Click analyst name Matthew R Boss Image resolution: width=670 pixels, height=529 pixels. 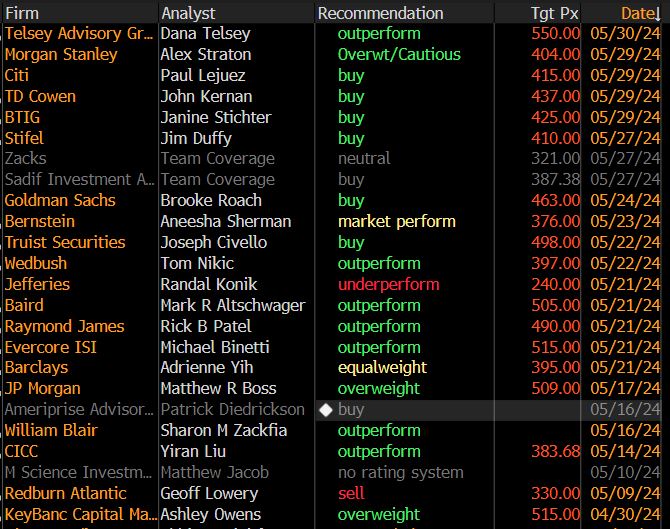pos(219,388)
